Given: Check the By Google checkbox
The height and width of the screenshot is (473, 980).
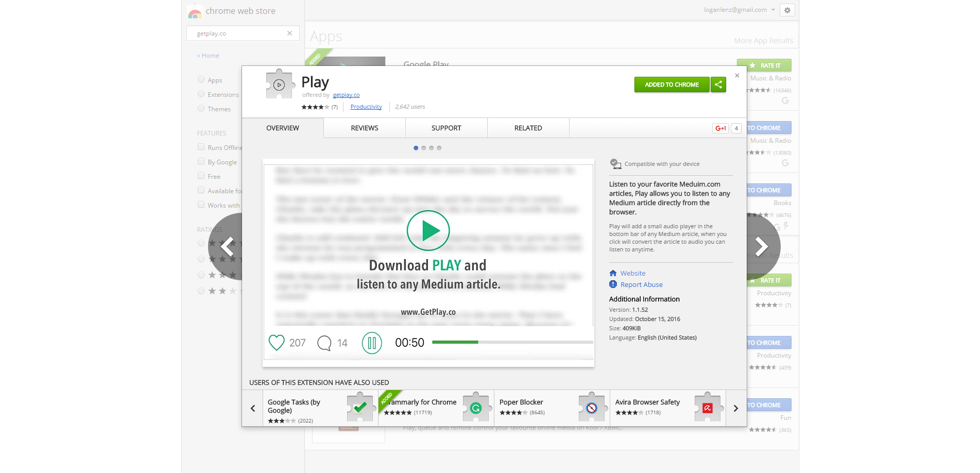Looking at the screenshot, I should [201, 161].
